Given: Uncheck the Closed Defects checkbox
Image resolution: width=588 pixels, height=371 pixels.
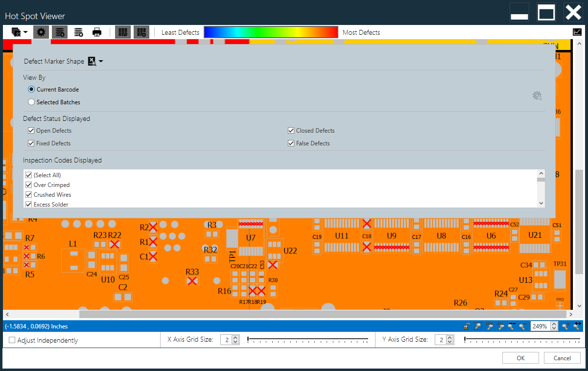Looking at the screenshot, I should 291,130.
